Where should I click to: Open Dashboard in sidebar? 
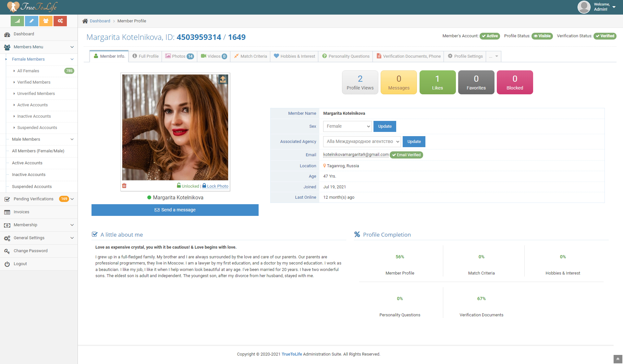(x=39, y=34)
